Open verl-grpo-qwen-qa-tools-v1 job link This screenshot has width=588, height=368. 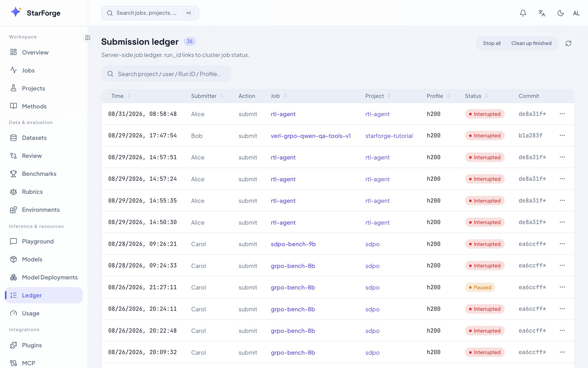tap(311, 136)
